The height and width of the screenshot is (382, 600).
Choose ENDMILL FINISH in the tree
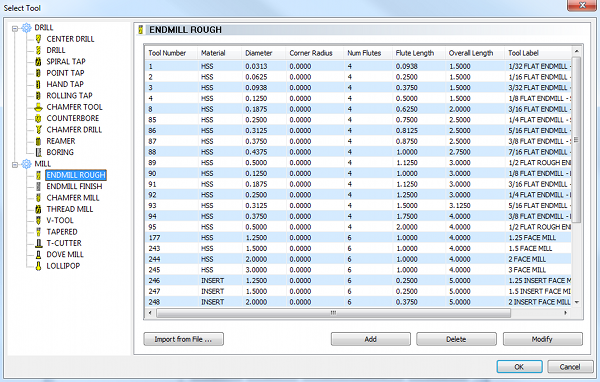click(74, 186)
